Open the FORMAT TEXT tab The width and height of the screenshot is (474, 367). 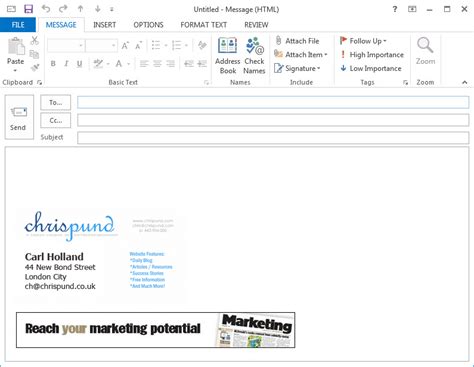[204, 25]
